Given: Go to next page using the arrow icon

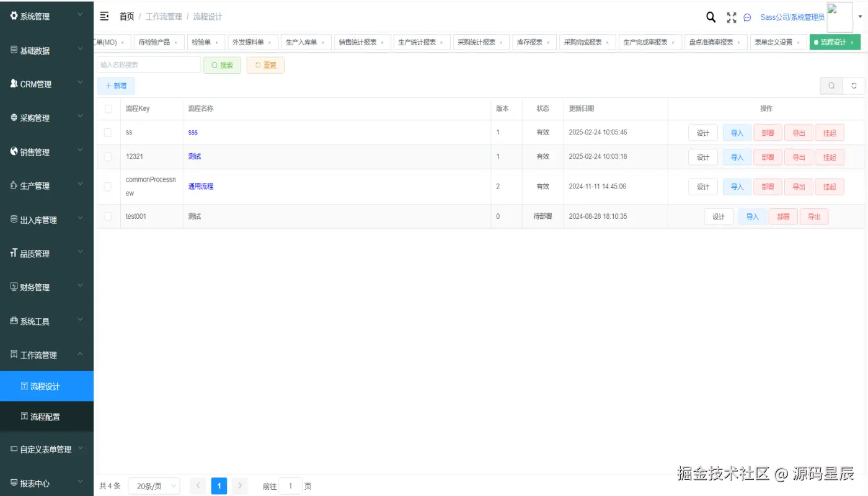Looking at the screenshot, I should point(240,486).
